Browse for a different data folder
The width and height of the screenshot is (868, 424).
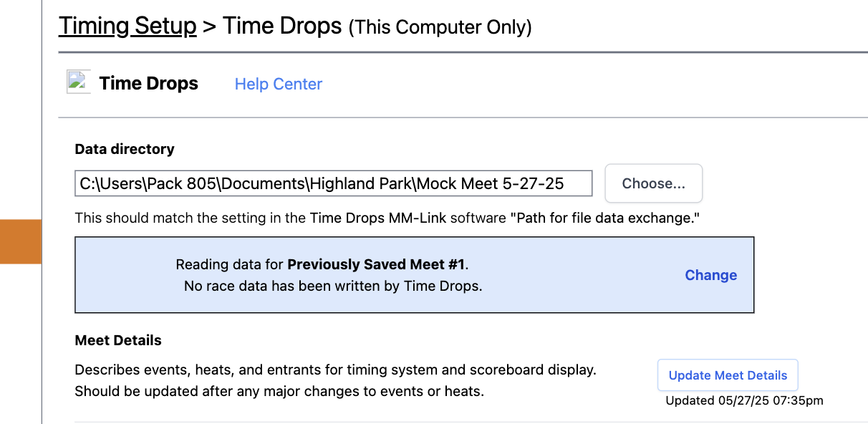(x=653, y=183)
